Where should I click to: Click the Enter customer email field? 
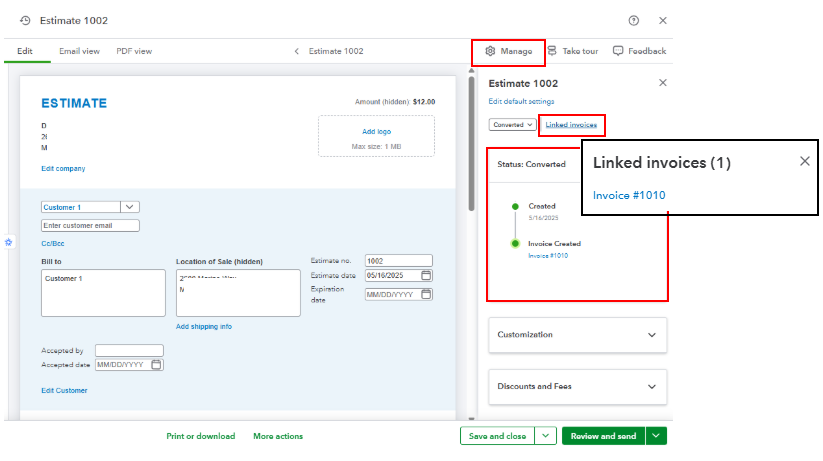point(90,226)
